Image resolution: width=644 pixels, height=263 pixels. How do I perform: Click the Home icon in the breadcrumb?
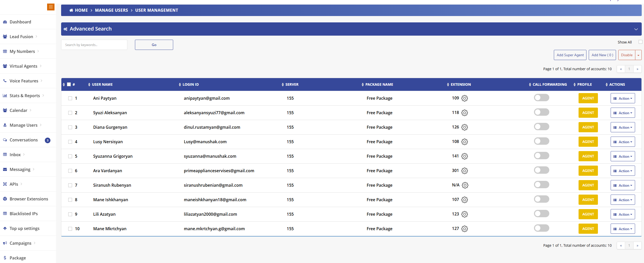[x=71, y=10]
